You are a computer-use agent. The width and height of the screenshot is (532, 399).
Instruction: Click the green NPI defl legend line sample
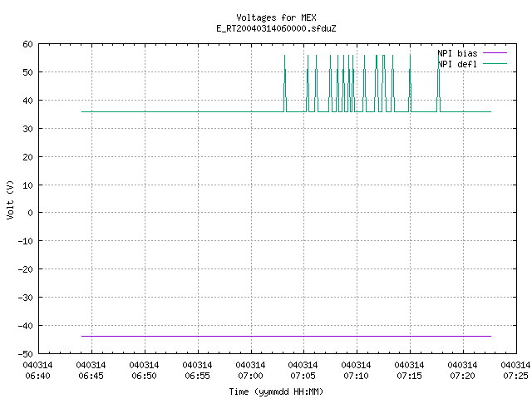[495, 64]
